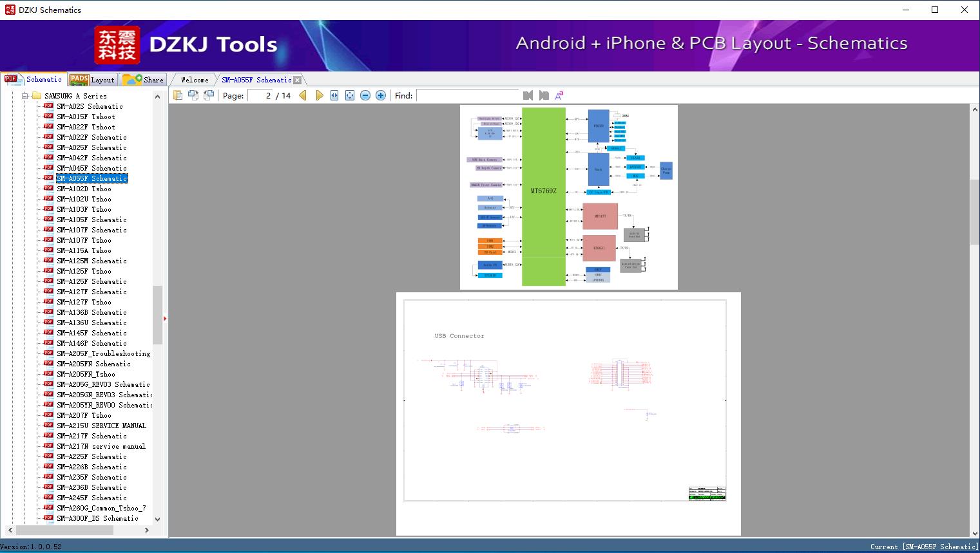Click the Find search text box
Viewport: 980px width, 553px height.
[468, 95]
